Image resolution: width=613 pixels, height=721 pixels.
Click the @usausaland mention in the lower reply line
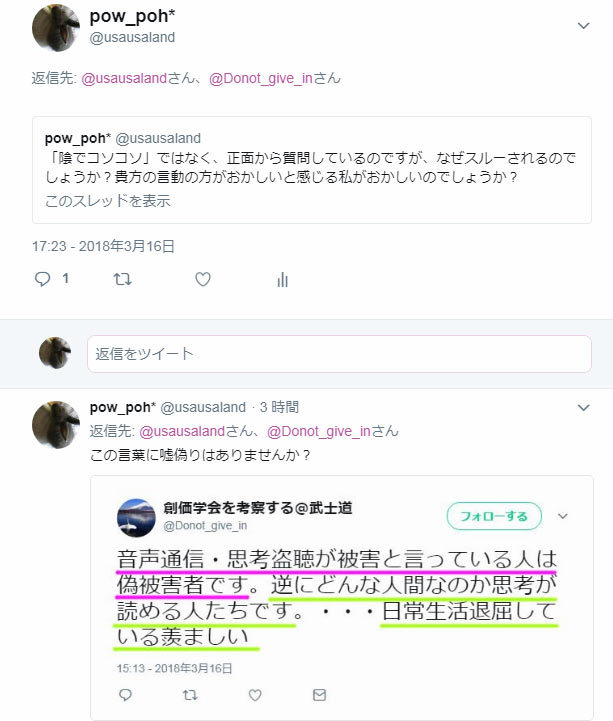(x=182, y=431)
